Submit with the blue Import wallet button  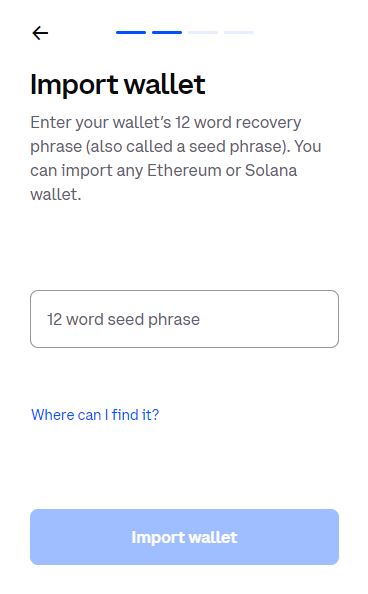[184, 537]
